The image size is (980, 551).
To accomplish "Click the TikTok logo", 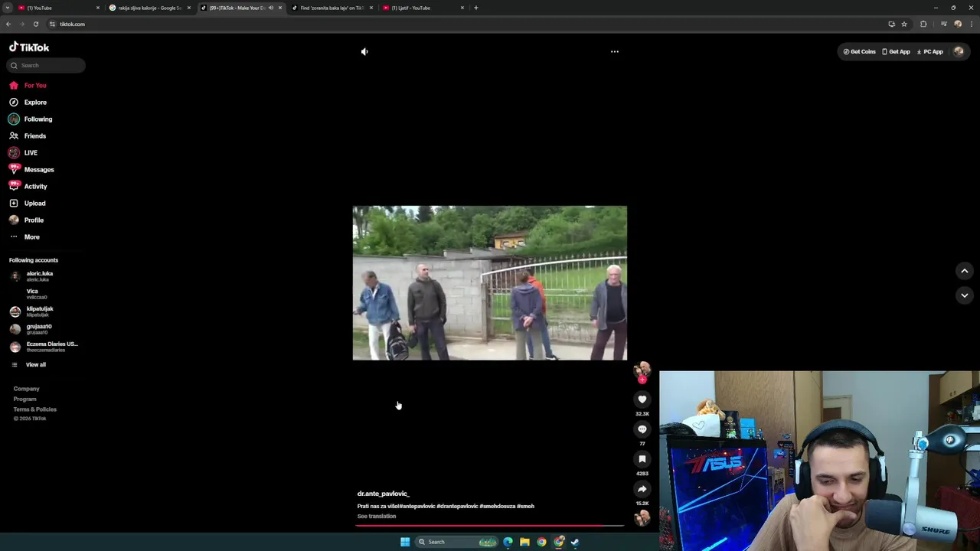I will coord(29,47).
